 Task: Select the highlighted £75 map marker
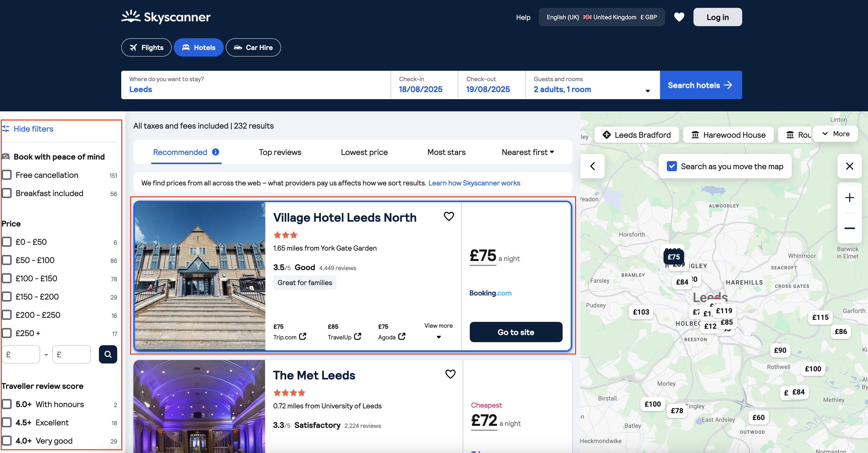(674, 257)
